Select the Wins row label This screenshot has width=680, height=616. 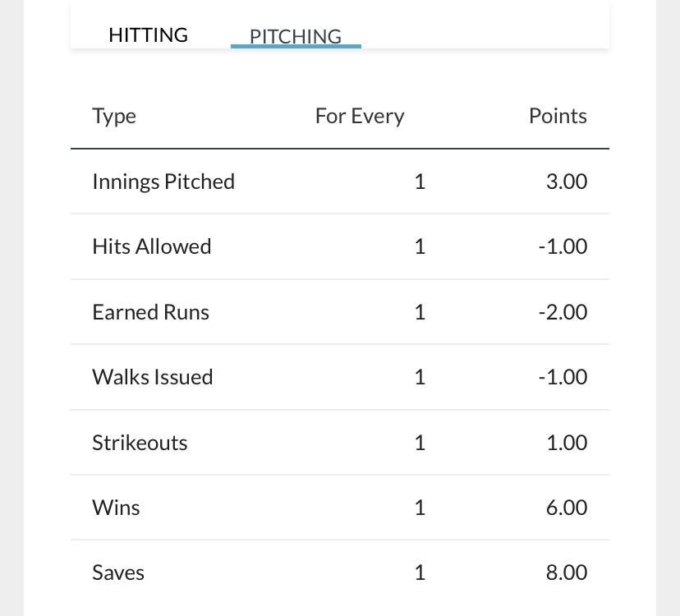116,507
